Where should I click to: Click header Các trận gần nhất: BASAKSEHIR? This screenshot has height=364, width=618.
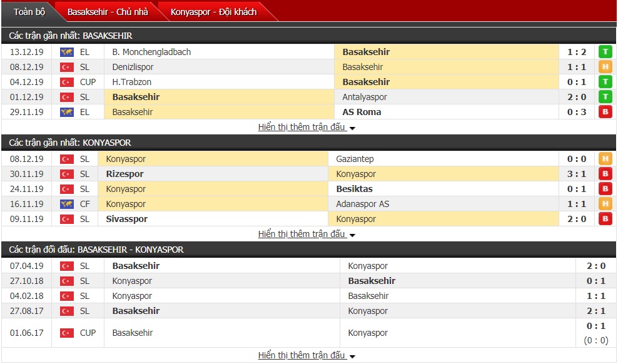(71, 36)
